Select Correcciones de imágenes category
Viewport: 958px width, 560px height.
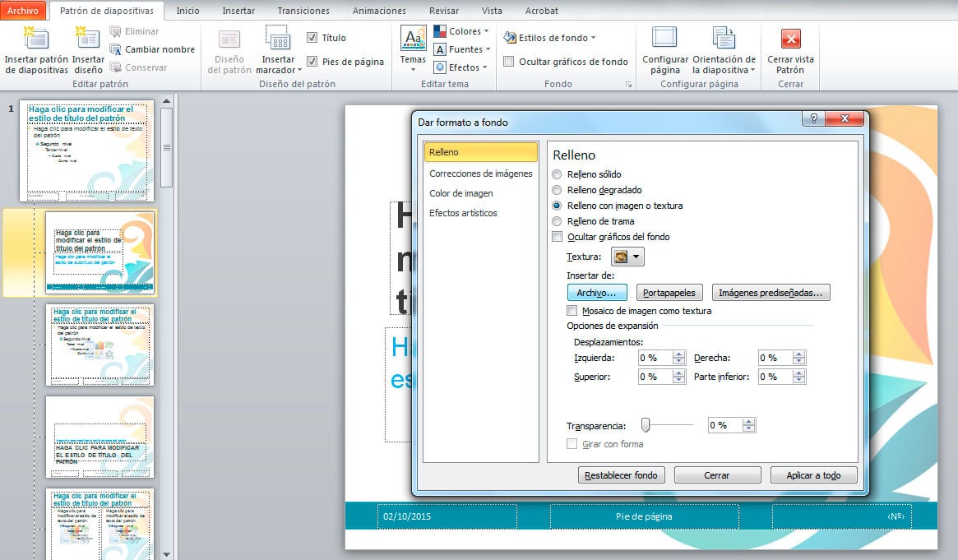480,174
